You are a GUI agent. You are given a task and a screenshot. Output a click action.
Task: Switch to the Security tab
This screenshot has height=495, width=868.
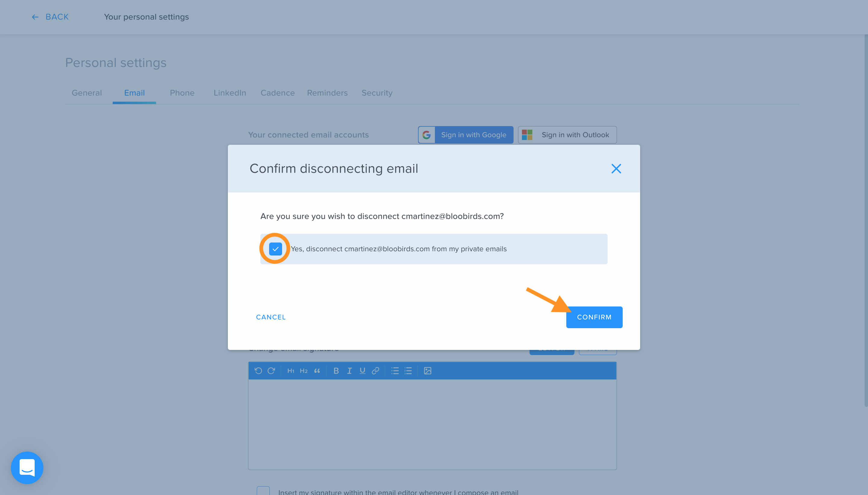377,93
